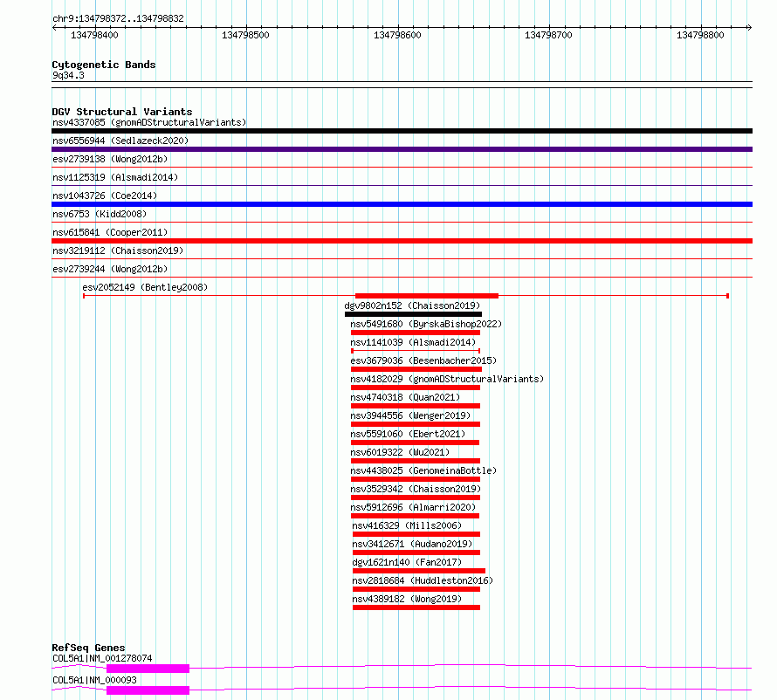Click the left arrow of the coordinate ruler
Image resolution: width=777 pixels, height=700 pixels.
point(54,27)
